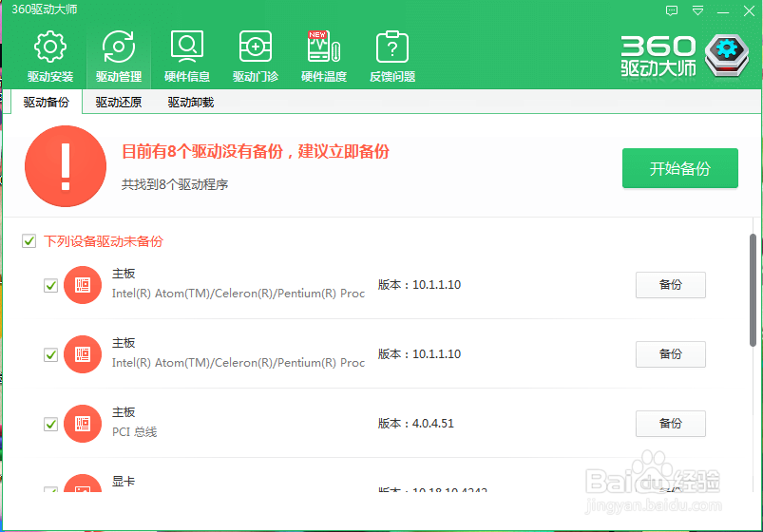This screenshot has width=763, height=532.
Task: Open the 驱动安装 gear icon
Action: (x=50, y=47)
